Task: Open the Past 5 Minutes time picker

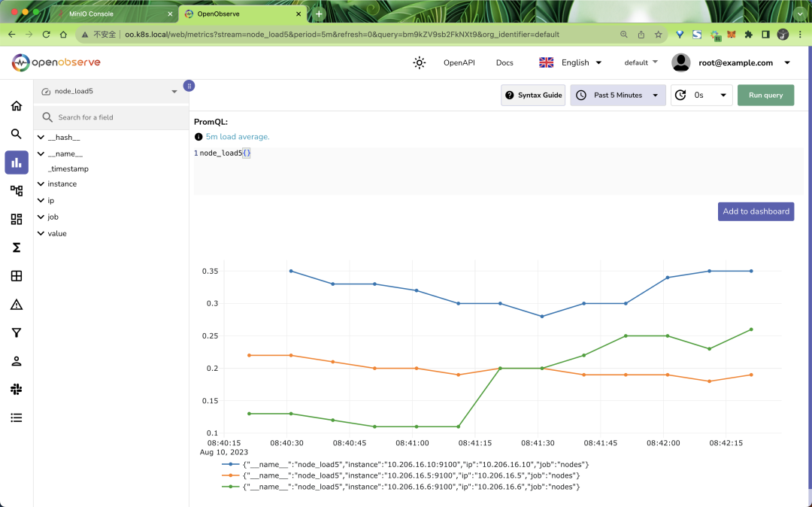Action: pos(618,96)
